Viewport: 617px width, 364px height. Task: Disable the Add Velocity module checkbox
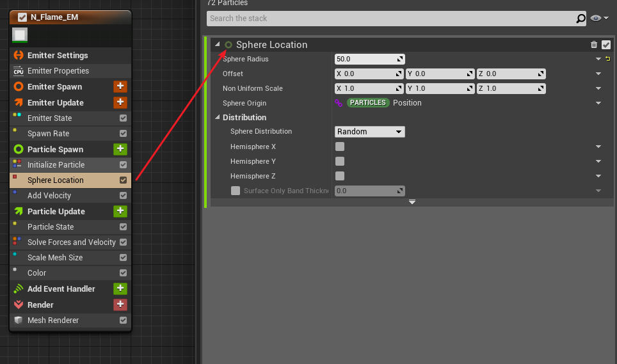[x=123, y=195]
